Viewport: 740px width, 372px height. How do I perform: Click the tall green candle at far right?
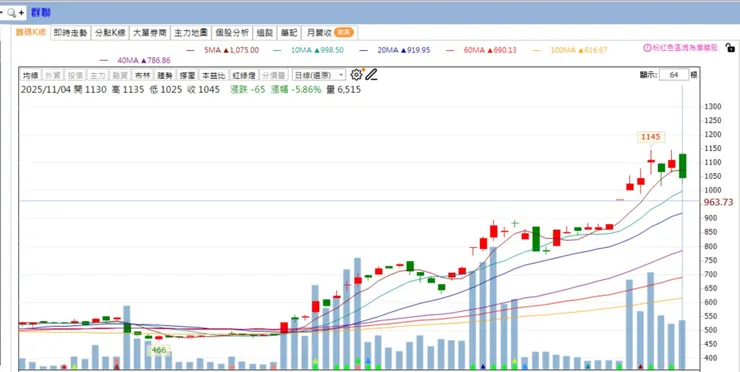point(682,166)
